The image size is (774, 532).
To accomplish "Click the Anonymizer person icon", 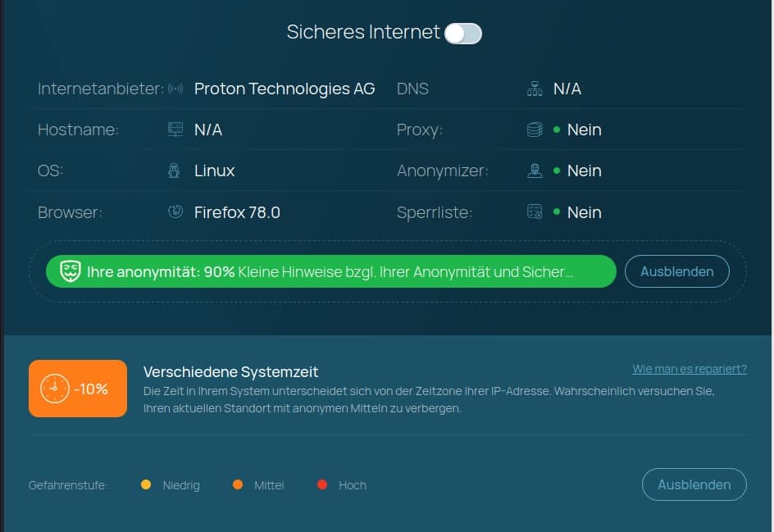I will pos(535,171).
